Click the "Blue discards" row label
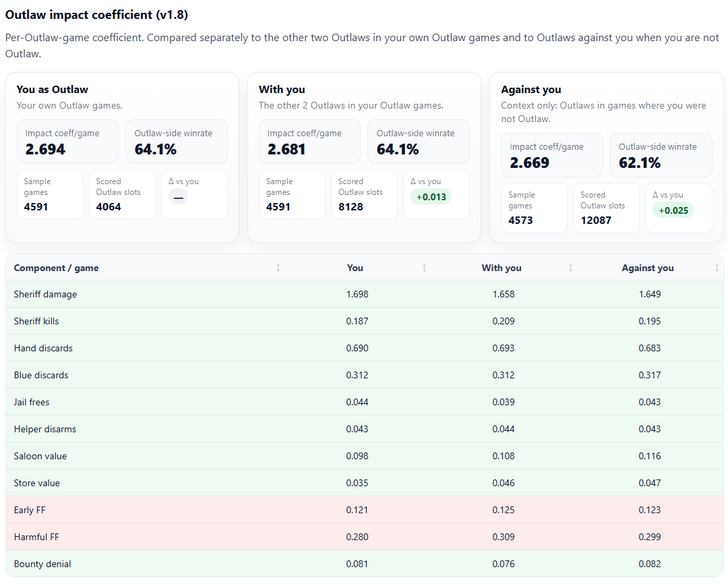Screen dimensions: 728x584 click(x=41, y=376)
